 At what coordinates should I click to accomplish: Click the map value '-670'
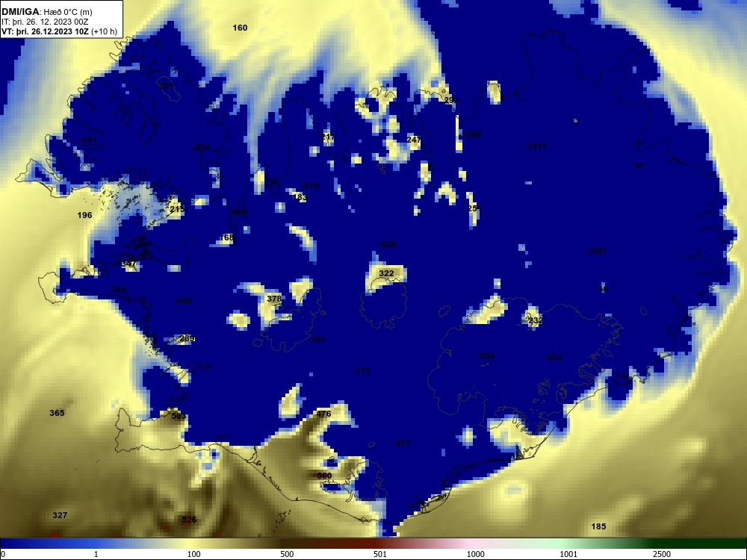pos(310,186)
